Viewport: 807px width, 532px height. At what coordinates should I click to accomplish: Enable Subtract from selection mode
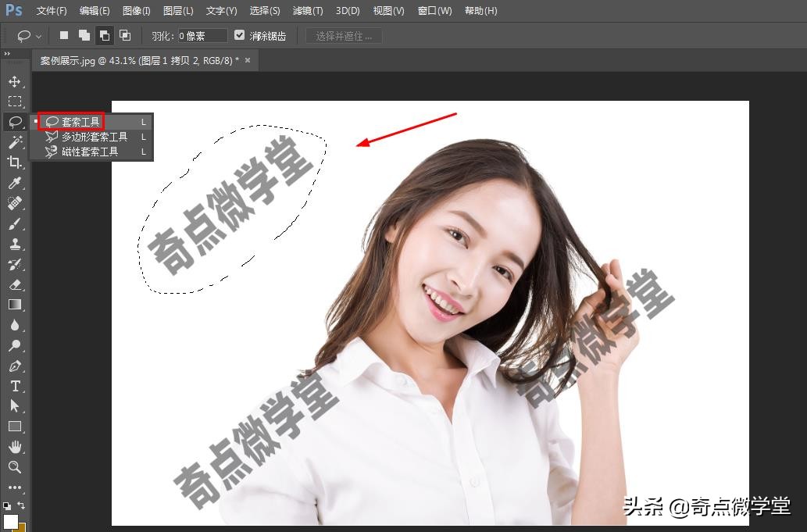pyautogui.click(x=105, y=34)
